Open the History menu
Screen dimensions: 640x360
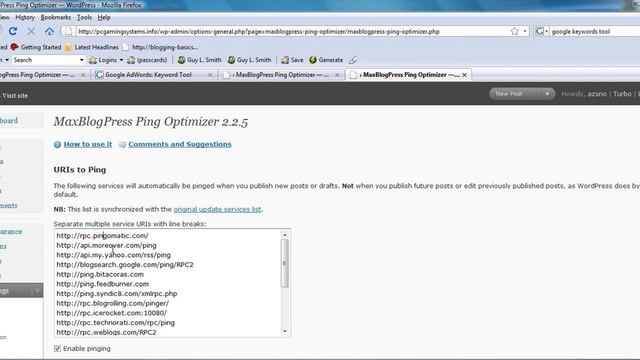point(25,18)
